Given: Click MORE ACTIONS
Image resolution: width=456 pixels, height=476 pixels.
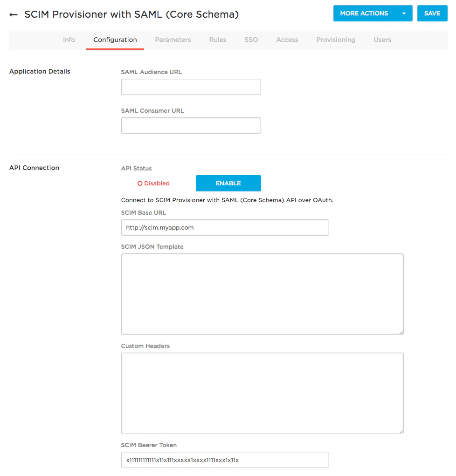Looking at the screenshot, I should point(364,14).
